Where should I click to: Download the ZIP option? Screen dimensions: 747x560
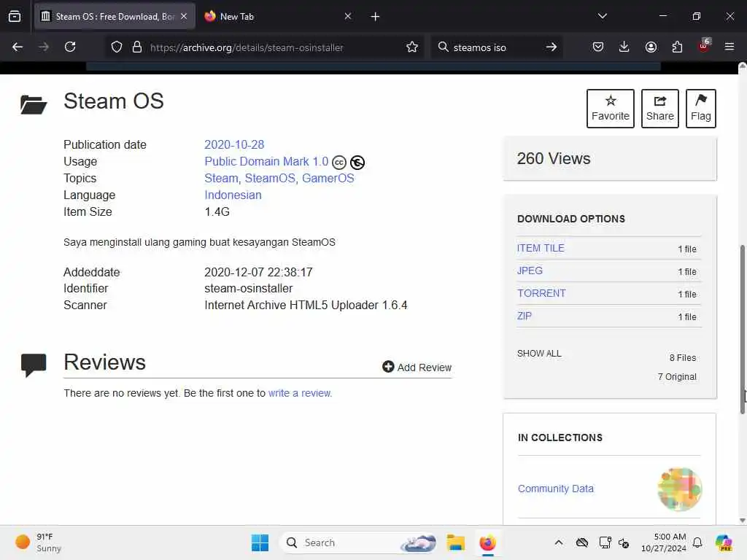[524, 316]
